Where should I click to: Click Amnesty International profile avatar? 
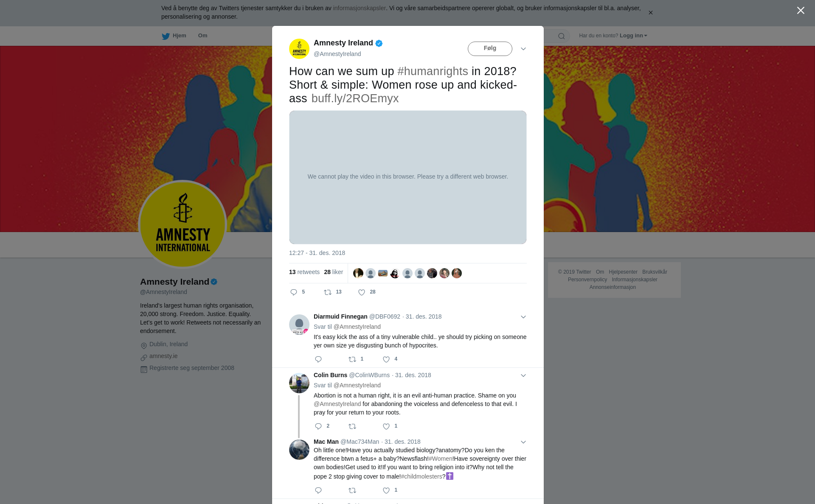coord(183,224)
